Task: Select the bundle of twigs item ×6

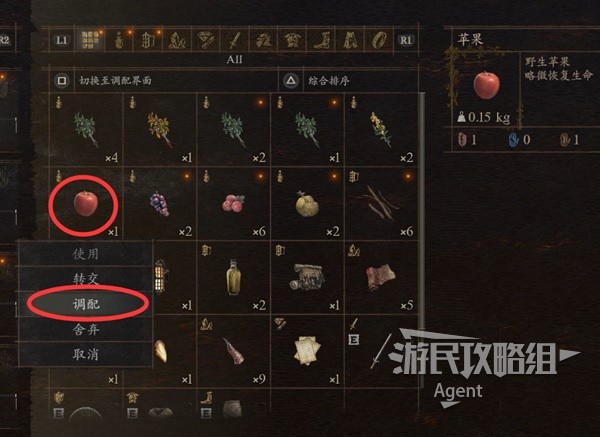Action: pyautogui.click(x=381, y=204)
